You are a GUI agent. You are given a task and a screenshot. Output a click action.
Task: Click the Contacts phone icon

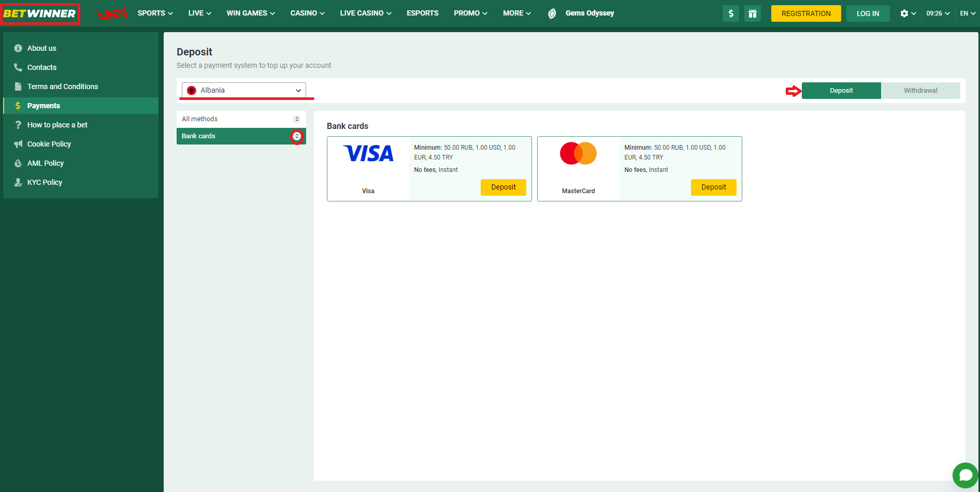point(18,67)
